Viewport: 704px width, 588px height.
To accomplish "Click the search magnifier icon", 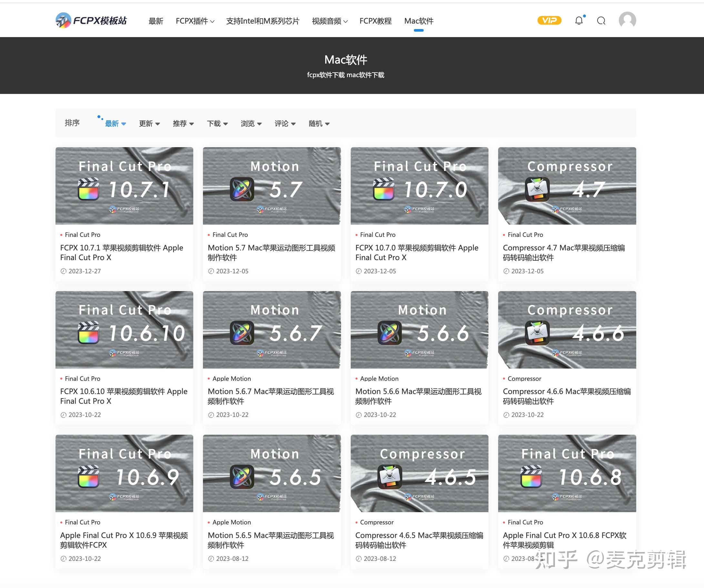I will point(601,21).
